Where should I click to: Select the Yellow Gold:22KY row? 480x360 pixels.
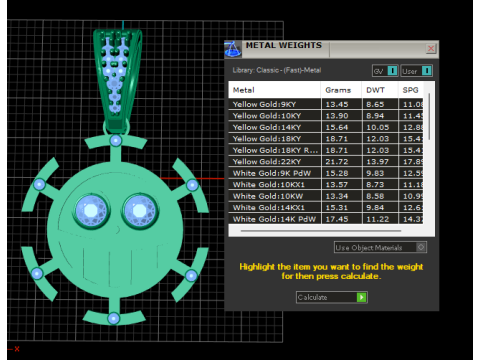(326, 162)
